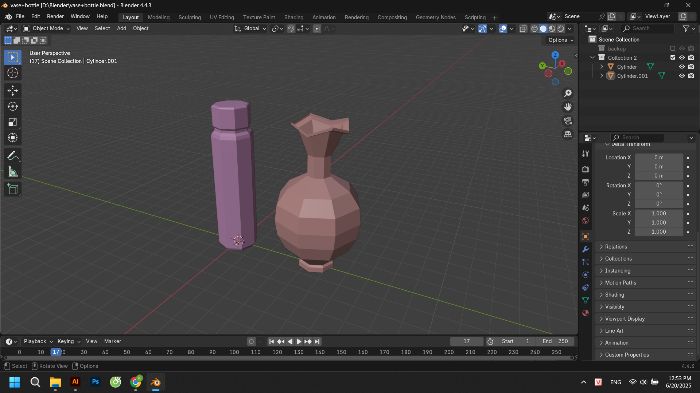Toggle X-ray display mode
Image resolution: width=700 pixels, height=393 pixels.
[523, 29]
